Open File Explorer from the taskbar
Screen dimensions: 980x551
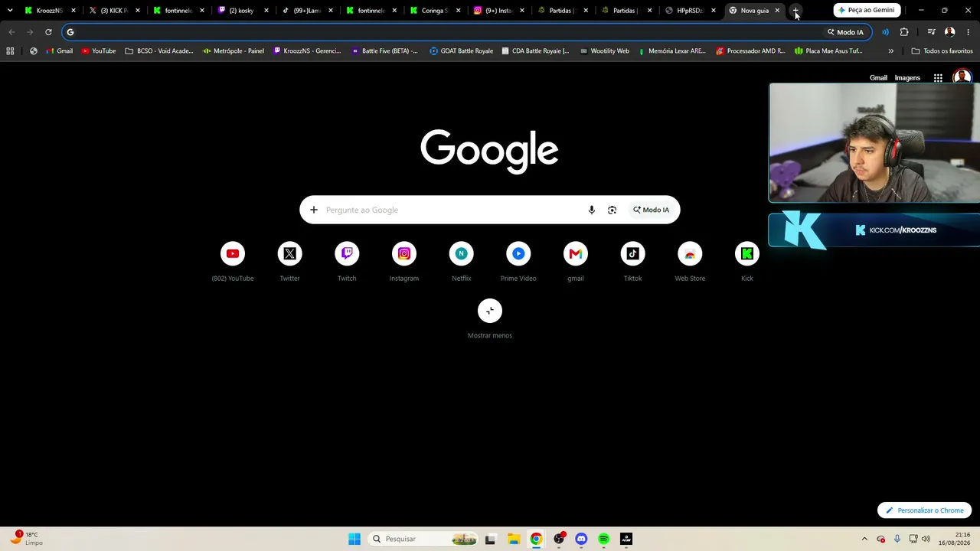pos(513,539)
